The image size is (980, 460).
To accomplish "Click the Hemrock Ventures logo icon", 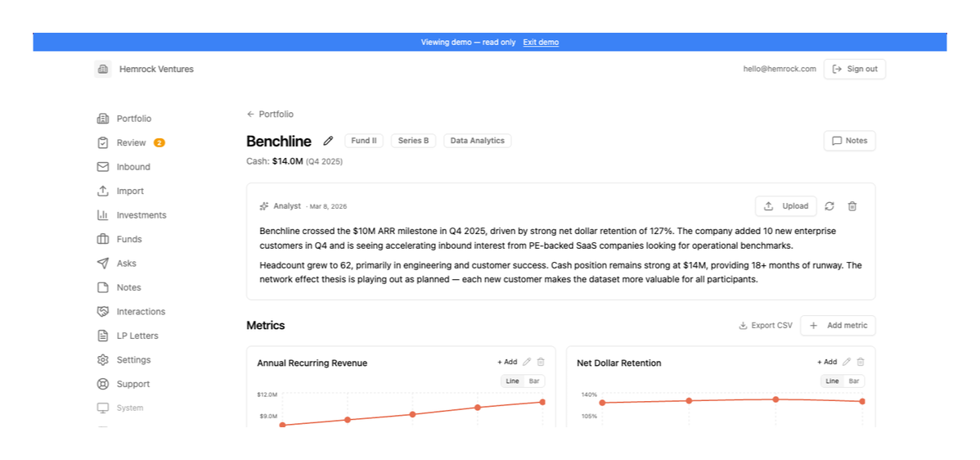I will pos(102,70).
